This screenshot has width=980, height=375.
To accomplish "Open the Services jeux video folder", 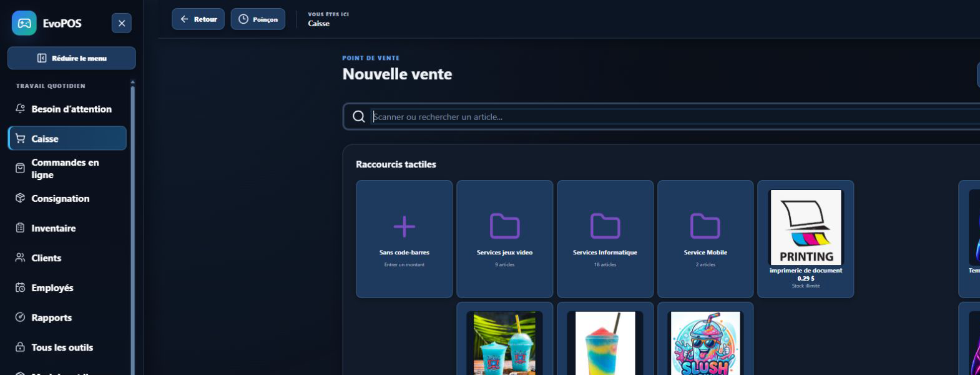I will pos(505,239).
